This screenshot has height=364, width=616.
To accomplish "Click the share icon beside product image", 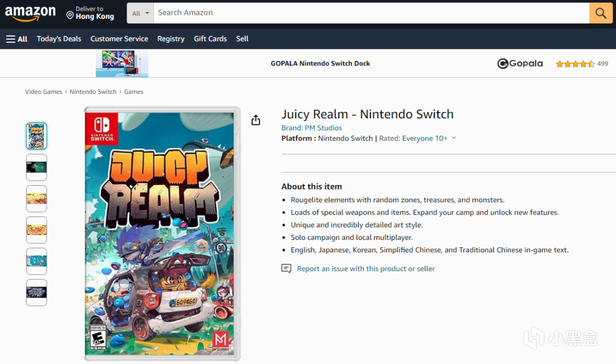I will [x=256, y=120].
